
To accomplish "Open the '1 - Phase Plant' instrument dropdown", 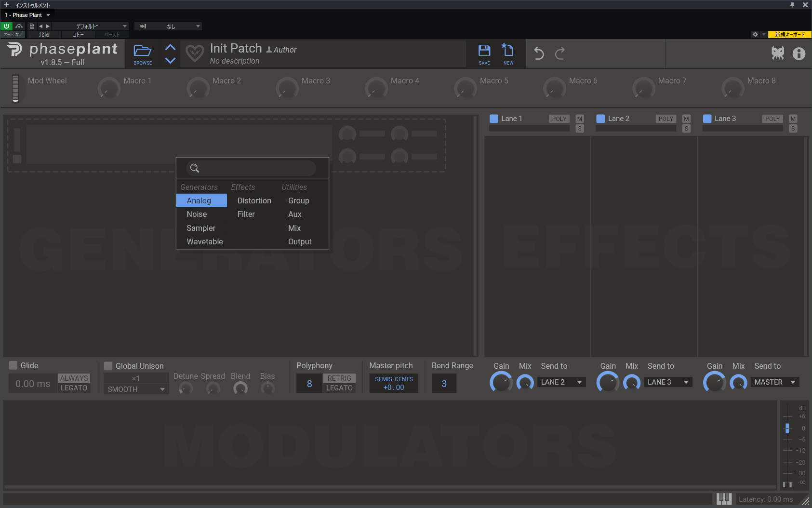I will click(27, 15).
